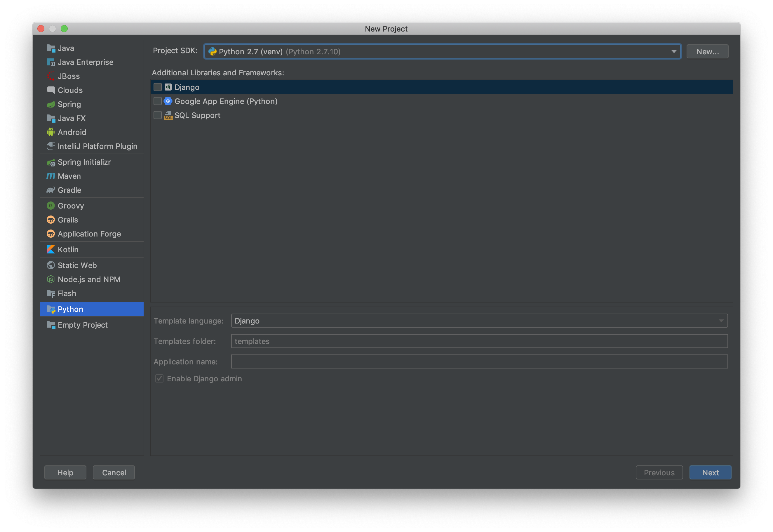Select the Java FX folder icon
The width and height of the screenshot is (773, 532).
[x=51, y=118]
